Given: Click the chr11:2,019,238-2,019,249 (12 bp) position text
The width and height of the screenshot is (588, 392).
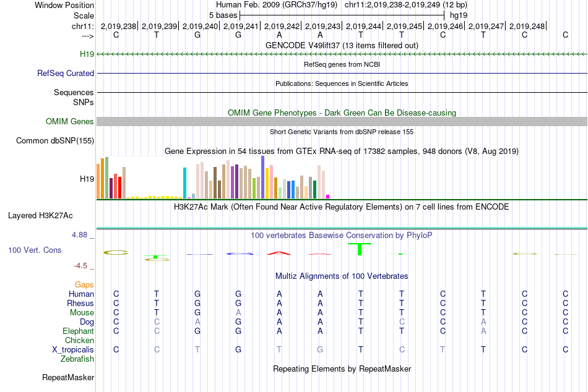Looking at the screenshot, I should 406,5.
